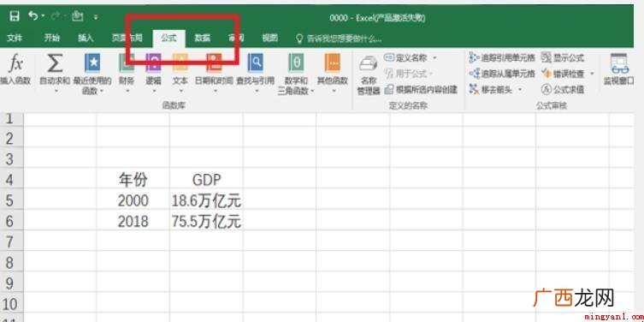Open the 名称管理器 icon

[369, 64]
